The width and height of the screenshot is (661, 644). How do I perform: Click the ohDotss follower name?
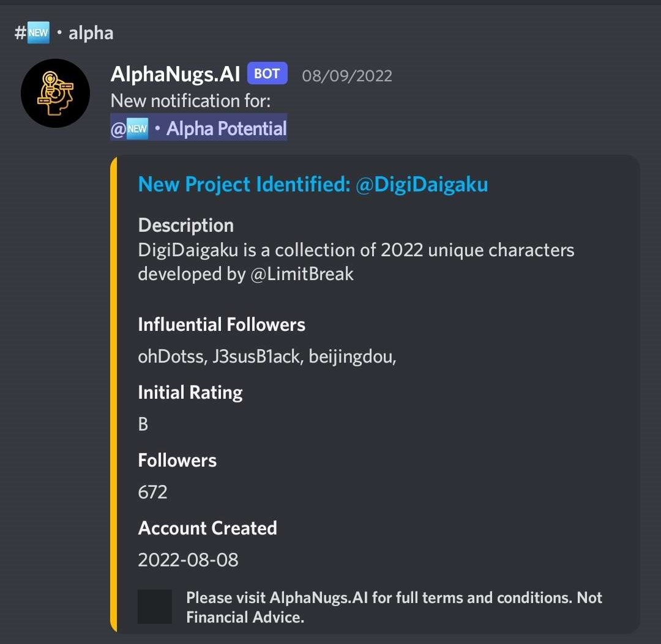click(x=171, y=356)
